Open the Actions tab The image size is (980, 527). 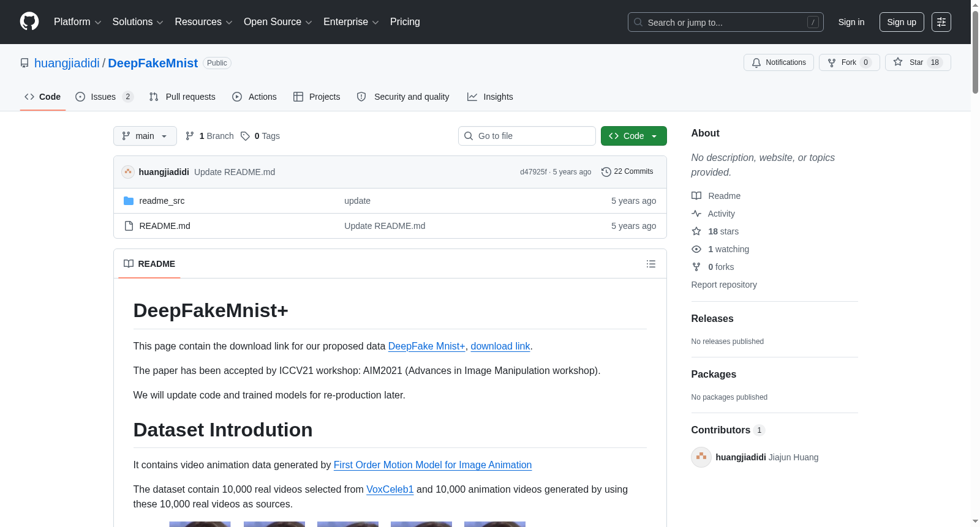[255, 97]
